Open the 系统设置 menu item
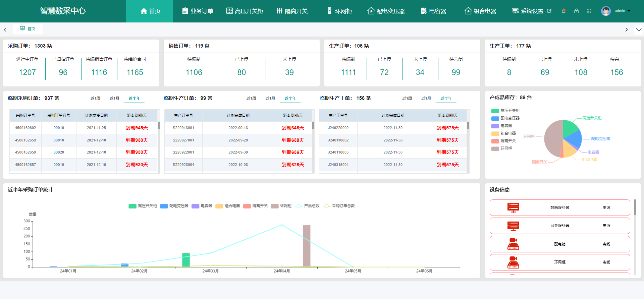Viewport: 644px width, 300px height. (528, 11)
